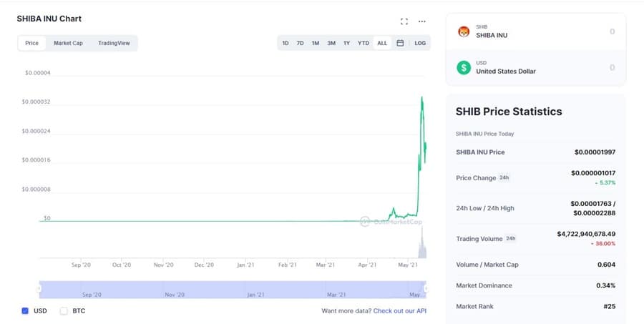Viewport: 644px width, 324px height.
Task: Select the 1D time range
Action: 286,43
